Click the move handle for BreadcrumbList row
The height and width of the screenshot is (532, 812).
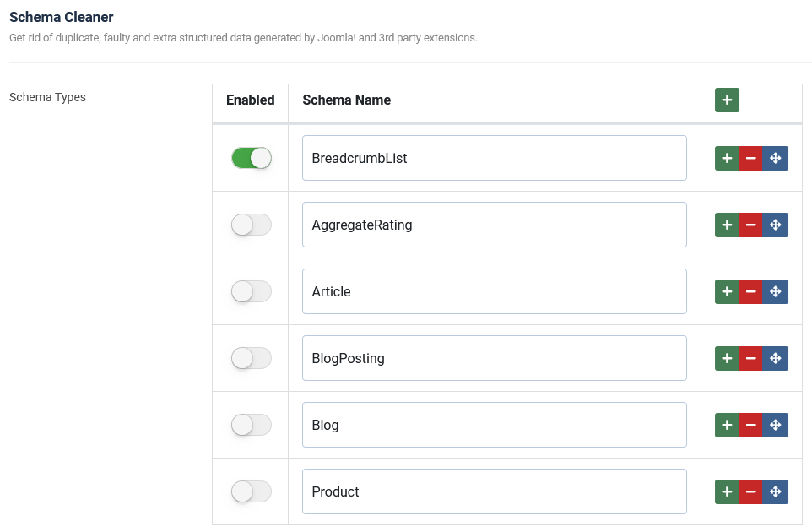click(x=776, y=159)
